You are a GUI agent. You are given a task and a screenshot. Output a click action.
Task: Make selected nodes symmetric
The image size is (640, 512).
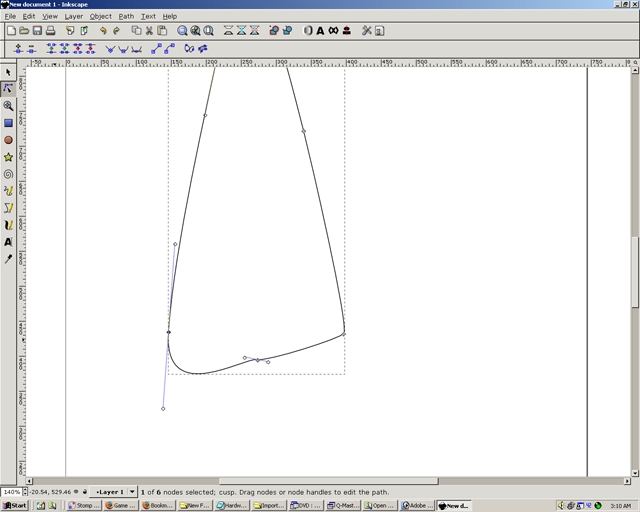[x=136, y=49]
